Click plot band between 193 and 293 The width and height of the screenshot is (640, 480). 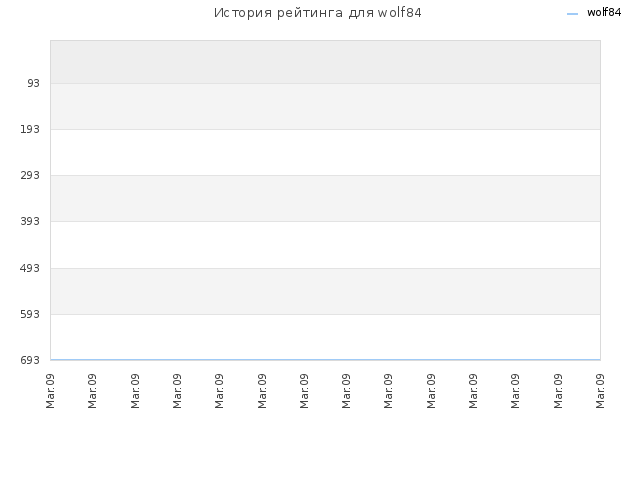325,153
